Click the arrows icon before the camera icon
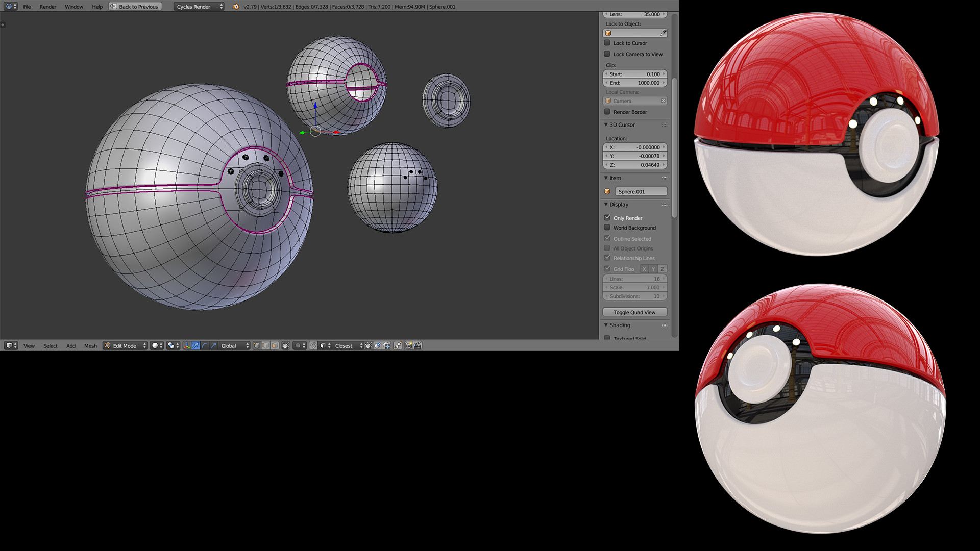980x551 pixels. coord(398,346)
